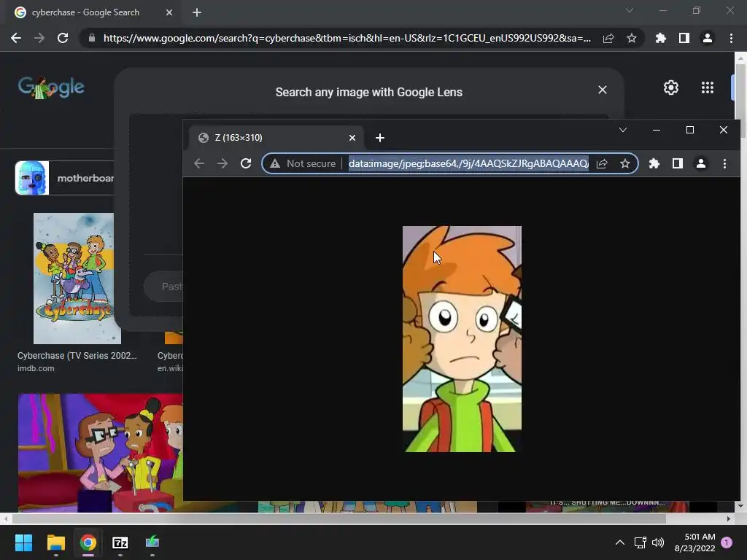Click the Google doodle logo
747x560 pixels.
click(x=51, y=87)
